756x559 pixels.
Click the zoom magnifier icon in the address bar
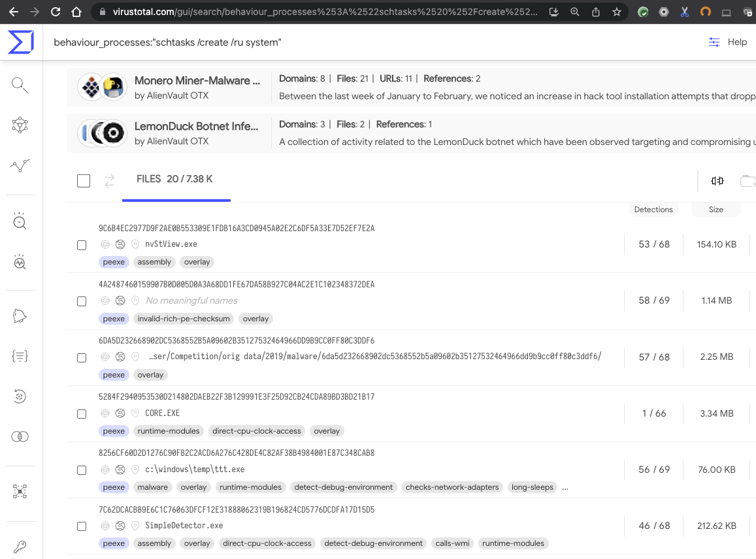575,12
